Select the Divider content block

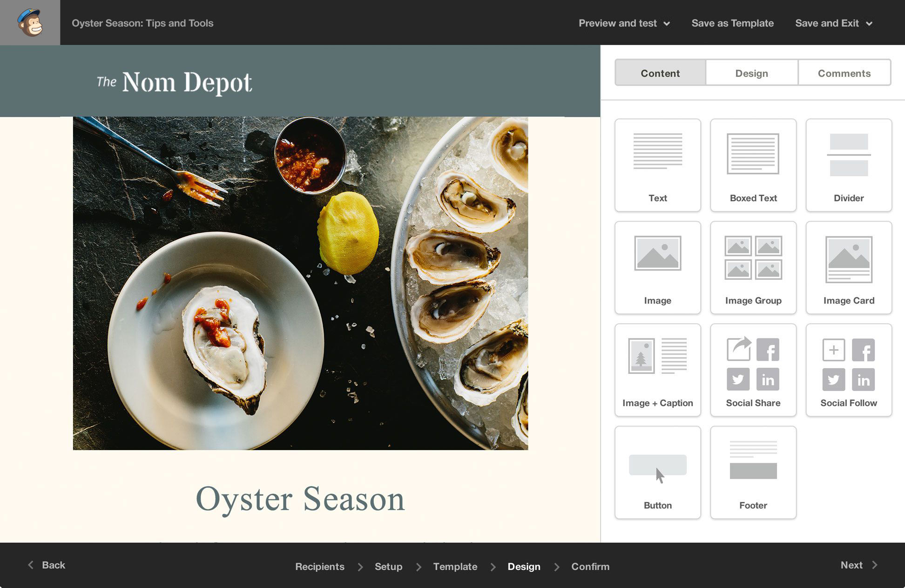(849, 164)
